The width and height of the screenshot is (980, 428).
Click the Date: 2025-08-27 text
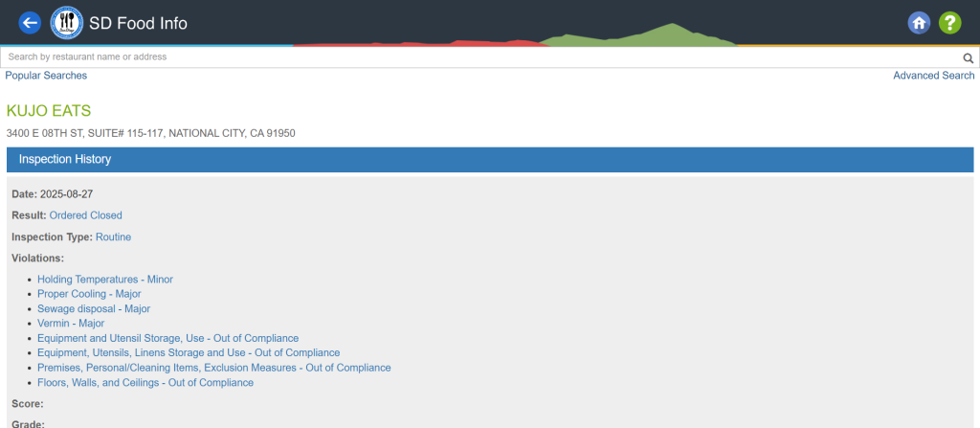coord(53,194)
